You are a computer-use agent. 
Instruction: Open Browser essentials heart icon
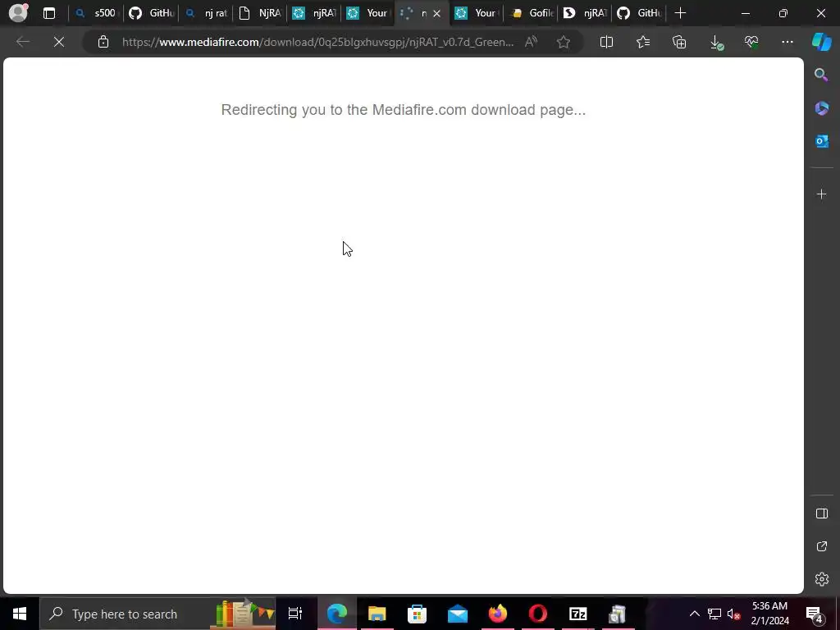point(751,42)
